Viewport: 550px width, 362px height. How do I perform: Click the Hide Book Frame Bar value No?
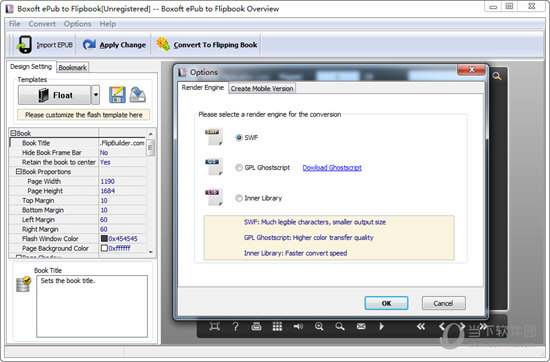click(x=104, y=153)
